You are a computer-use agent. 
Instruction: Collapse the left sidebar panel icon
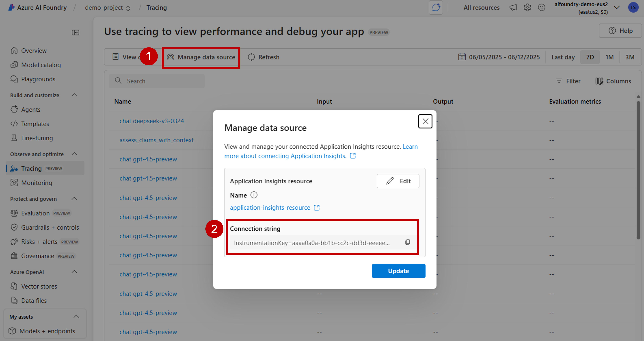coord(75,32)
